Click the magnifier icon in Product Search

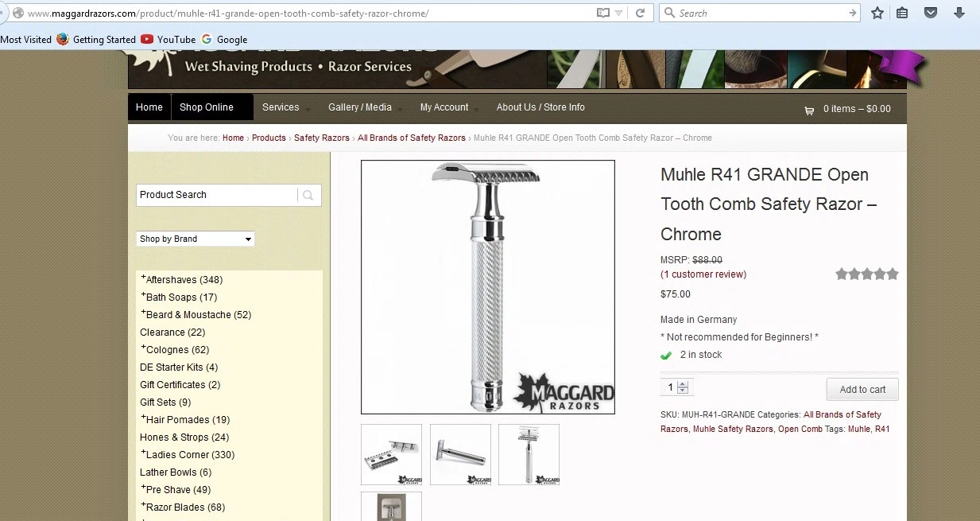[308, 195]
